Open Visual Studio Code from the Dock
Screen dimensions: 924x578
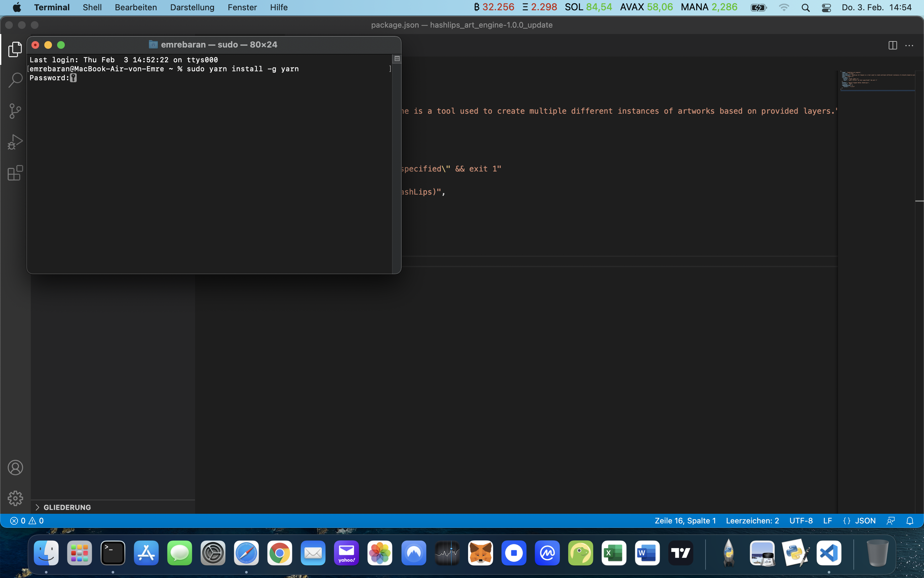click(829, 553)
